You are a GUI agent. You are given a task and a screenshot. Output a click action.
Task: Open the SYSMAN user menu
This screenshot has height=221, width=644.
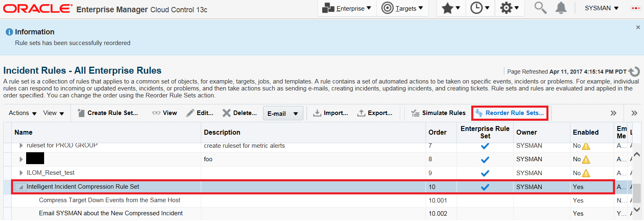coord(602,8)
